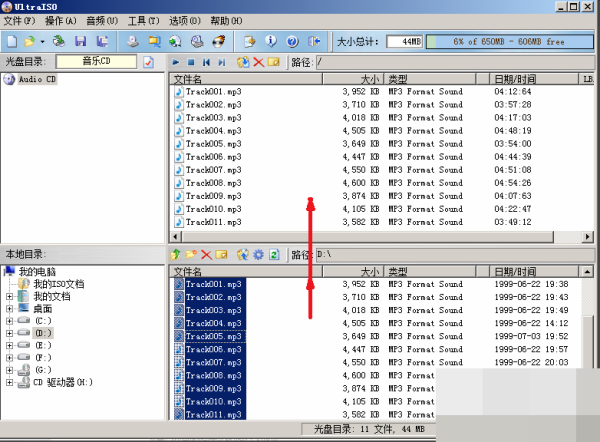Sort local pane by 文件名 column header
The height and width of the screenshot is (442, 600).
246,272
